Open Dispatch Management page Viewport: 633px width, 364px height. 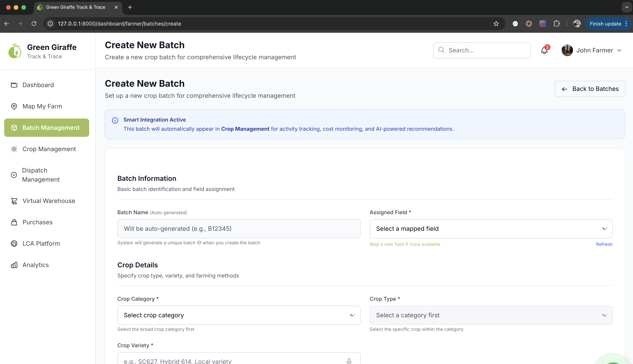point(47,175)
